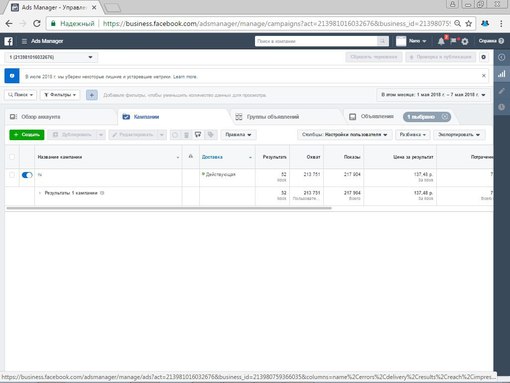Click the circular revert icon in toolbar

[175, 135]
